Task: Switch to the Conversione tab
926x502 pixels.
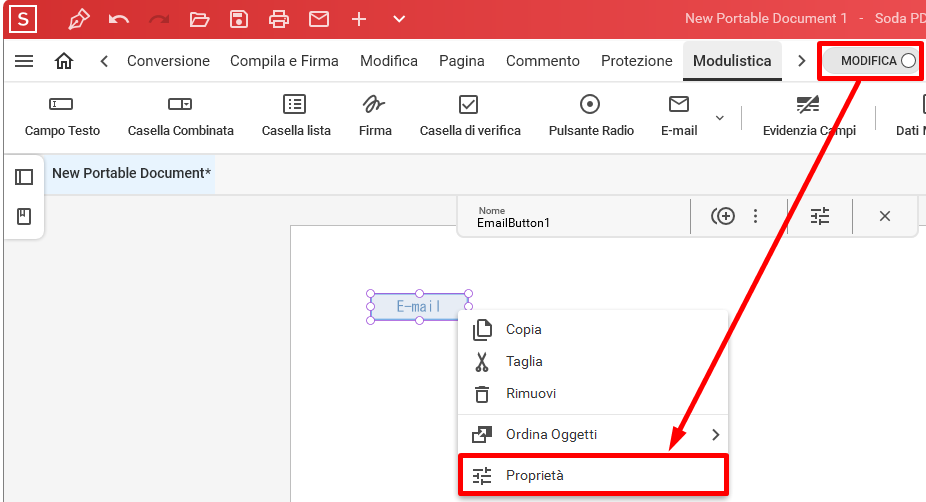Action: point(168,61)
